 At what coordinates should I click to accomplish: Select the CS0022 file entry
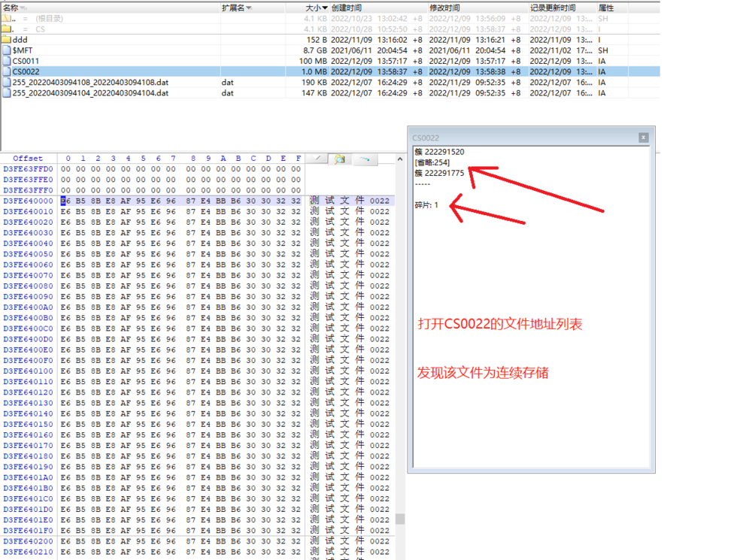coord(26,71)
